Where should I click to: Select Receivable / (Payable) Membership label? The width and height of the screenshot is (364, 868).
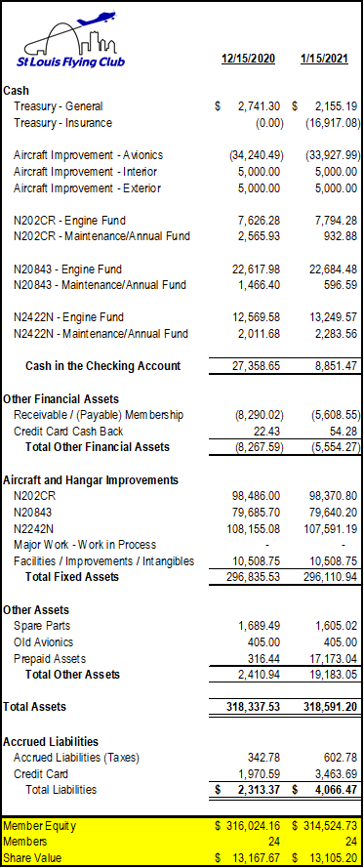(x=99, y=415)
